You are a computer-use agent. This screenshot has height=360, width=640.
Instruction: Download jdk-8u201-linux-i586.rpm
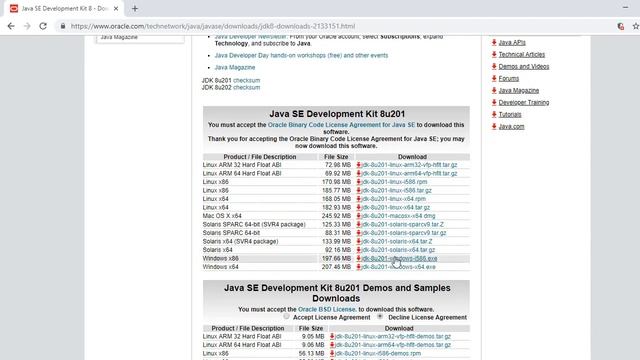394,182
